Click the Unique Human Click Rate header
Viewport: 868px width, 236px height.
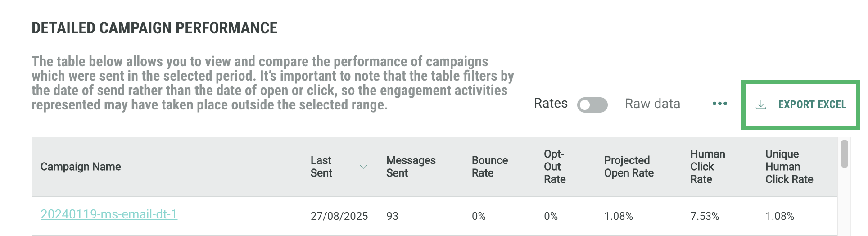[x=789, y=167]
